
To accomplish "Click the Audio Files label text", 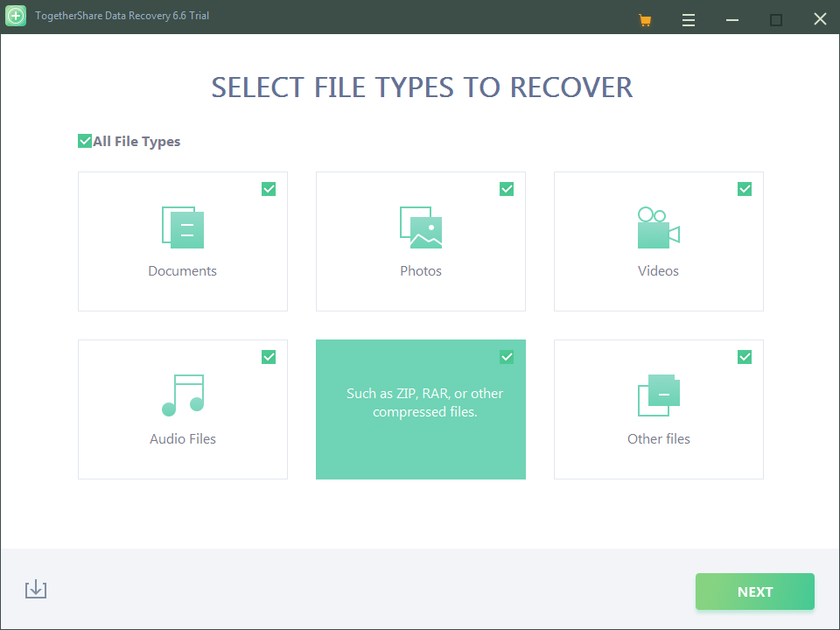I will pyautogui.click(x=183, y=439).
